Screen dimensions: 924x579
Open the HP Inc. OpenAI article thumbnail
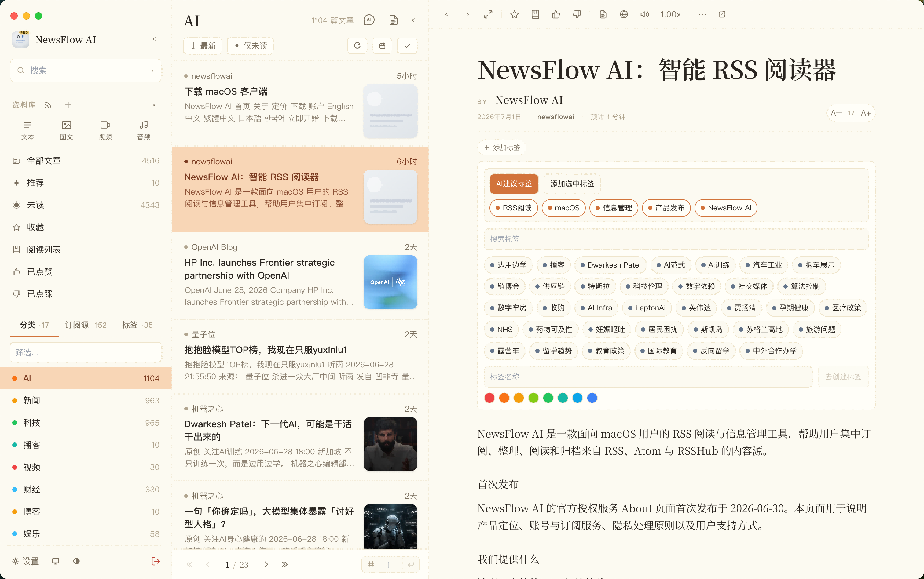click(391, 282)
